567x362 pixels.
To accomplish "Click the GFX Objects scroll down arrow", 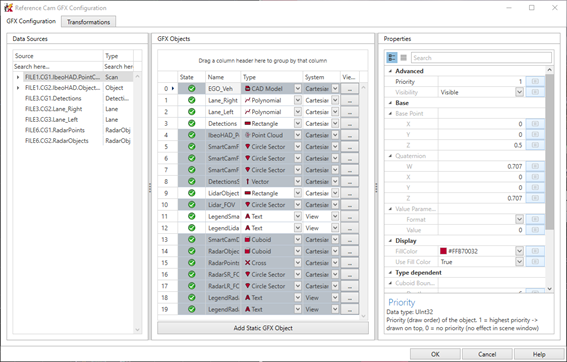I will tap(363, 316).
